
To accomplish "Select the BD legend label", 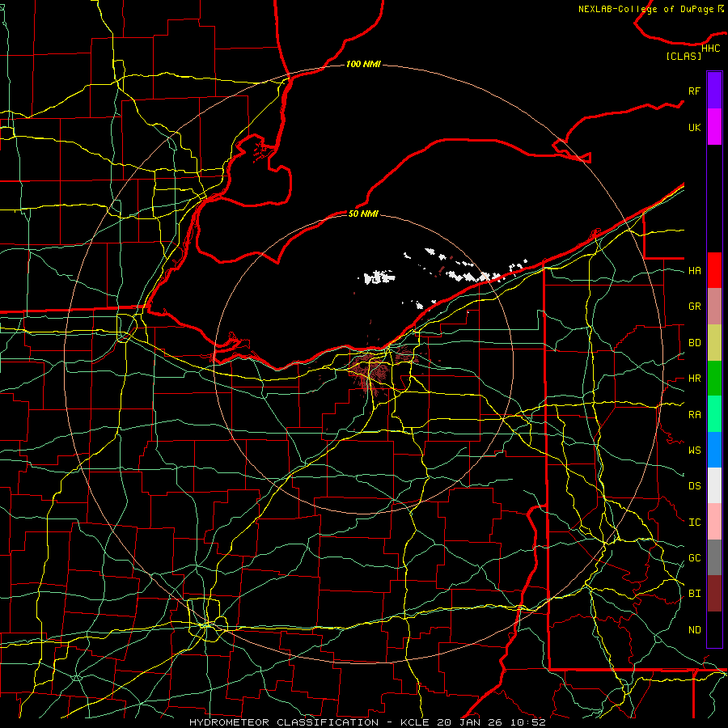I will (x=694, y=343).
